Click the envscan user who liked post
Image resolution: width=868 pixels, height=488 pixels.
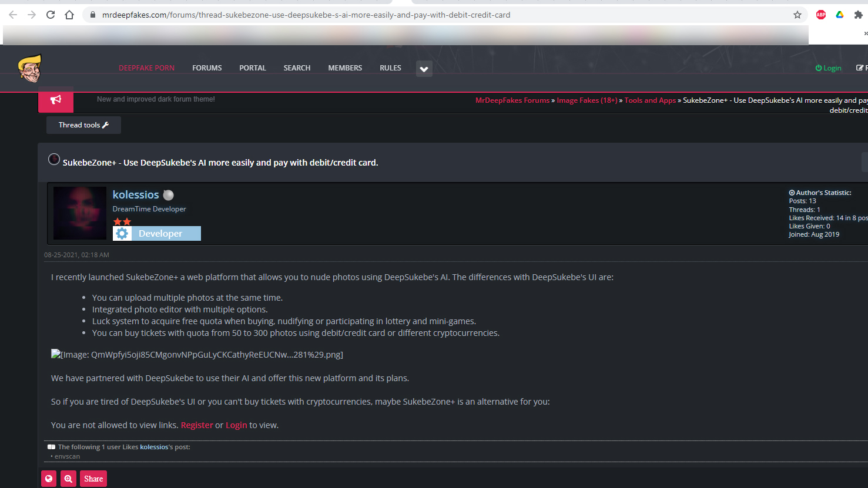pos(67,456)
